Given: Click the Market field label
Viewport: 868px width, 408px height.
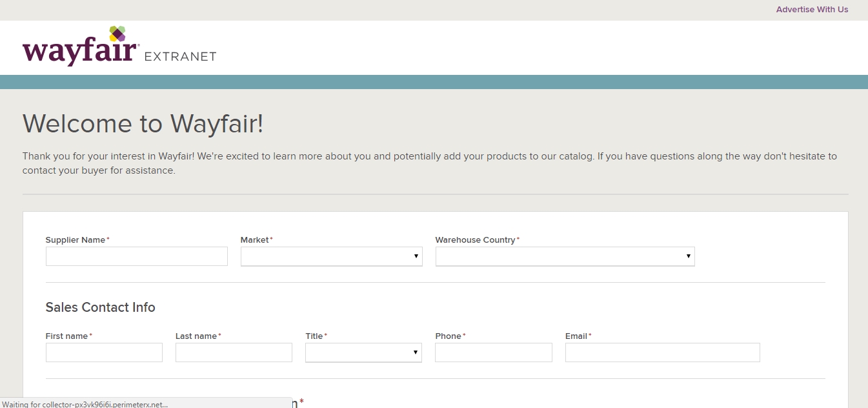Looking at the screenshot, I should 255,240.
